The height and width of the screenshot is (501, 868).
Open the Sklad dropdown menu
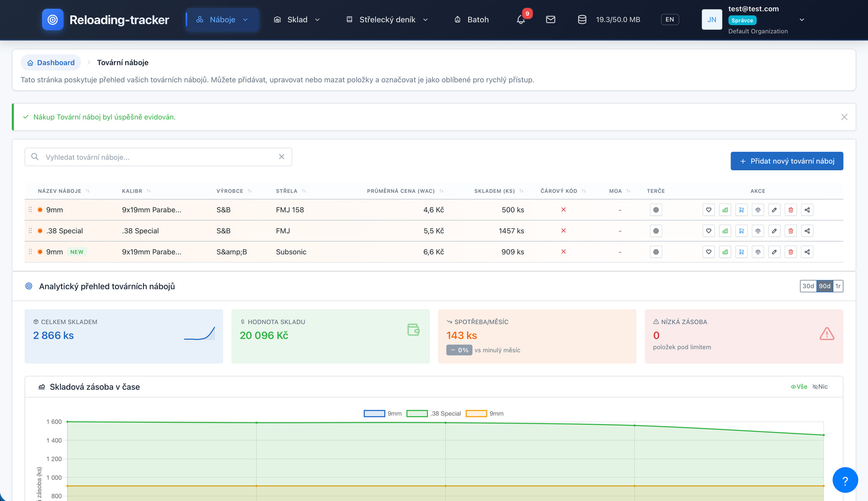[x=297, y=20]
